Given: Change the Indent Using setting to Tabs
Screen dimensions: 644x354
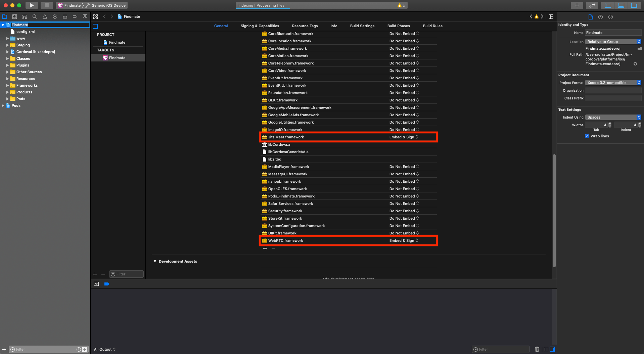Looking at the screenshot, I should tap(613, 117).
